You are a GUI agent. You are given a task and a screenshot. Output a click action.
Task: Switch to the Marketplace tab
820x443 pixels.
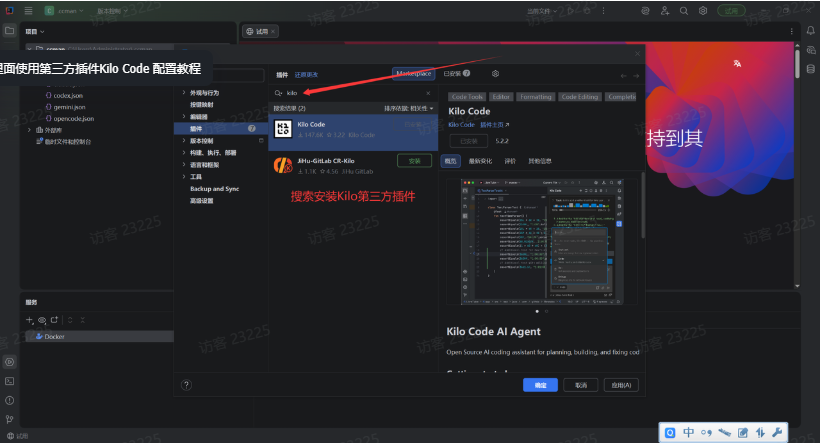pyautogui.click(x=413, y=74)
